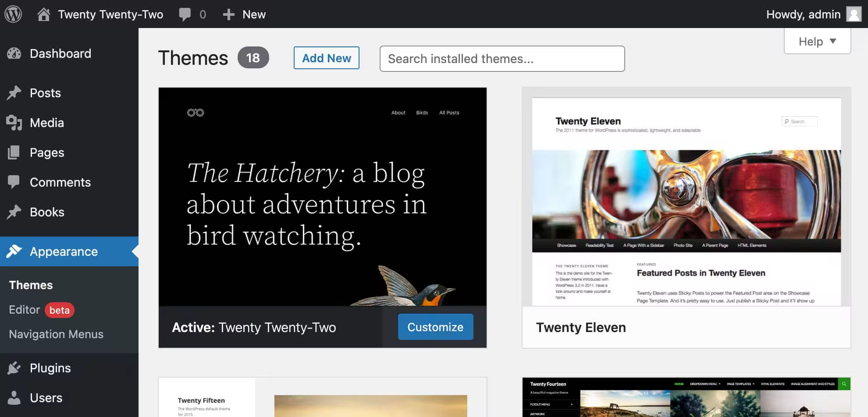Open the Twenty Fifteen theme thumbnail
The image size is (868, 417).
click(323, 397)
